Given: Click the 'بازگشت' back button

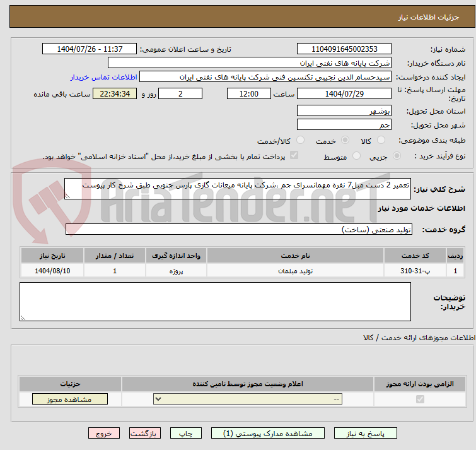Looking at the screenshot, I should click(x=145, y=434).
